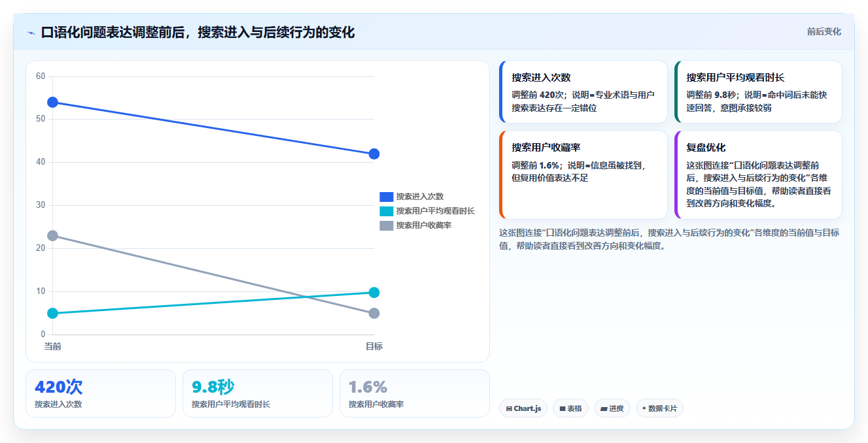Click the square icon in the 表格 tag
Viewport: 868px width, 443px height.
click(562, 409)
